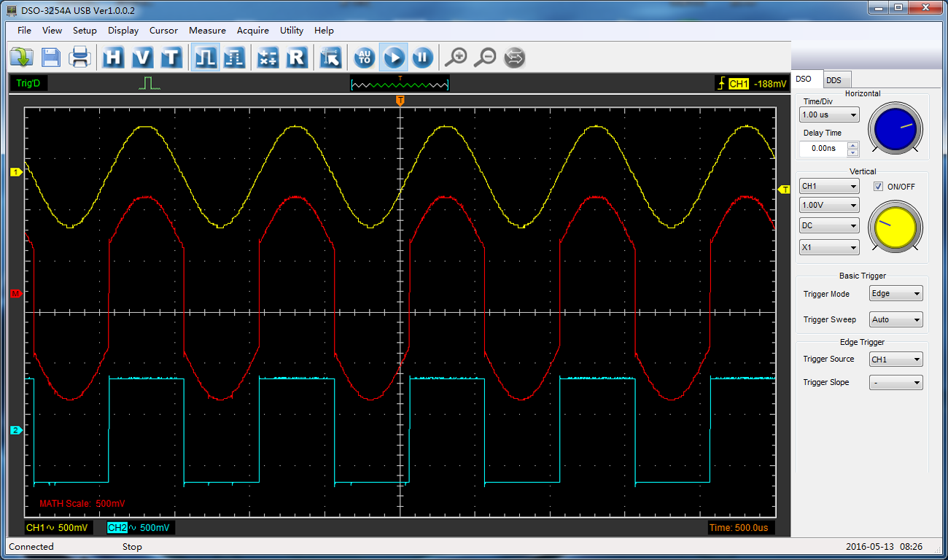Screen dimensions: 948x560
Task: Open the Measure menu
Action: pos(207,31)
